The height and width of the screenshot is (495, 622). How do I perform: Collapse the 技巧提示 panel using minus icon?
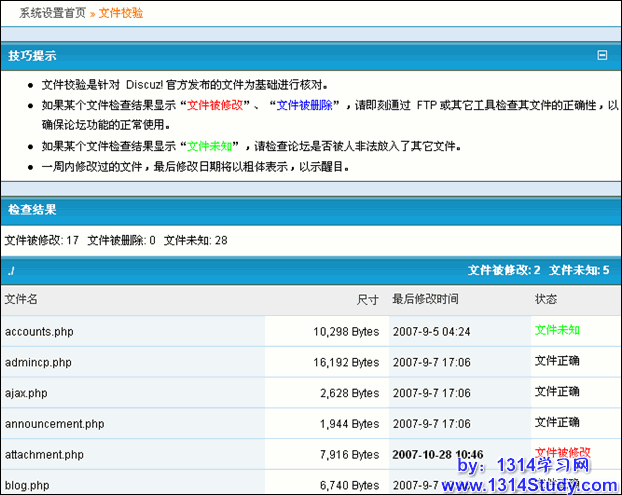[x=602, y=56]
